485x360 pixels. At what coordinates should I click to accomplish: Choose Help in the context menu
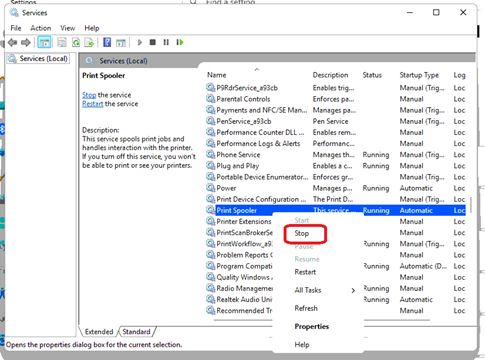click(302, 345)
